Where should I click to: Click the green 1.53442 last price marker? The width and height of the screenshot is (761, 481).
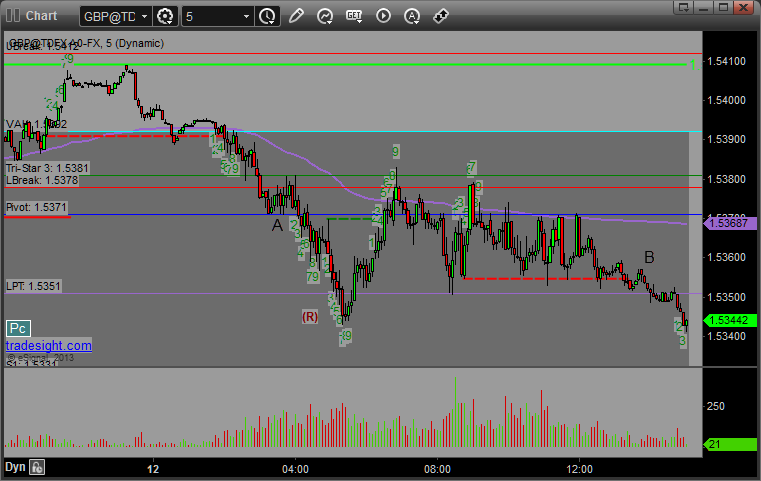pos(730,320)
